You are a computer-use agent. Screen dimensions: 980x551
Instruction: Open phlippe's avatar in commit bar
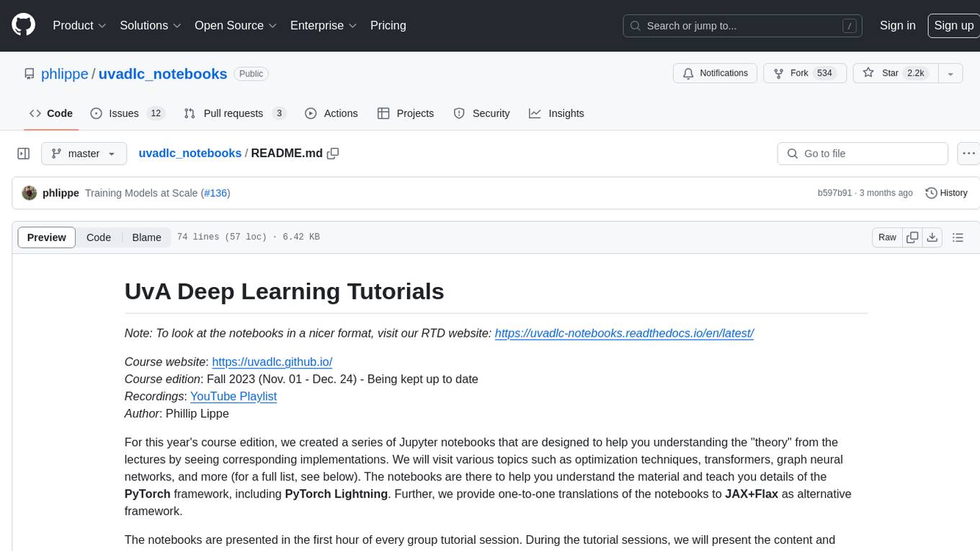coord(30,193)
